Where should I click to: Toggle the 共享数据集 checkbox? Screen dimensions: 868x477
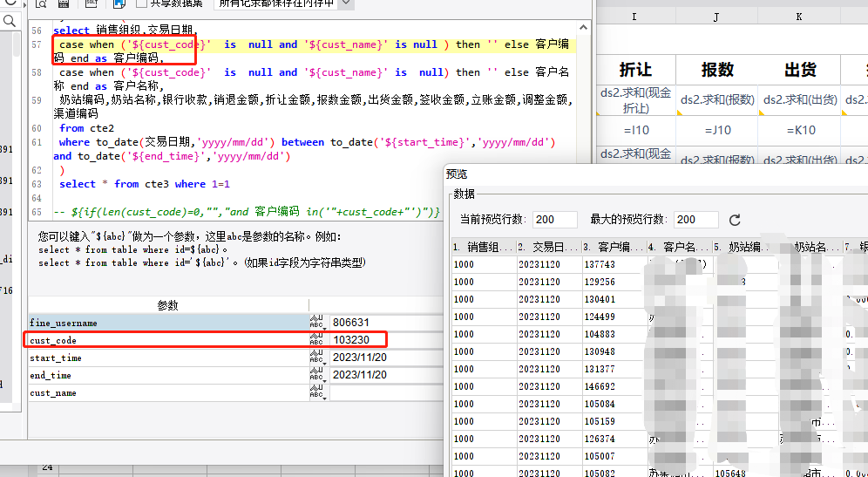141,3
